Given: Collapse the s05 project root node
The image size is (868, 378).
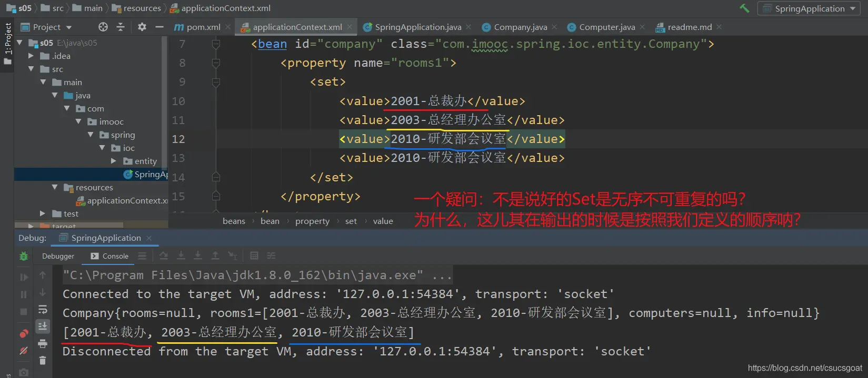Looking at the screenshot, I should click(20, 43).
